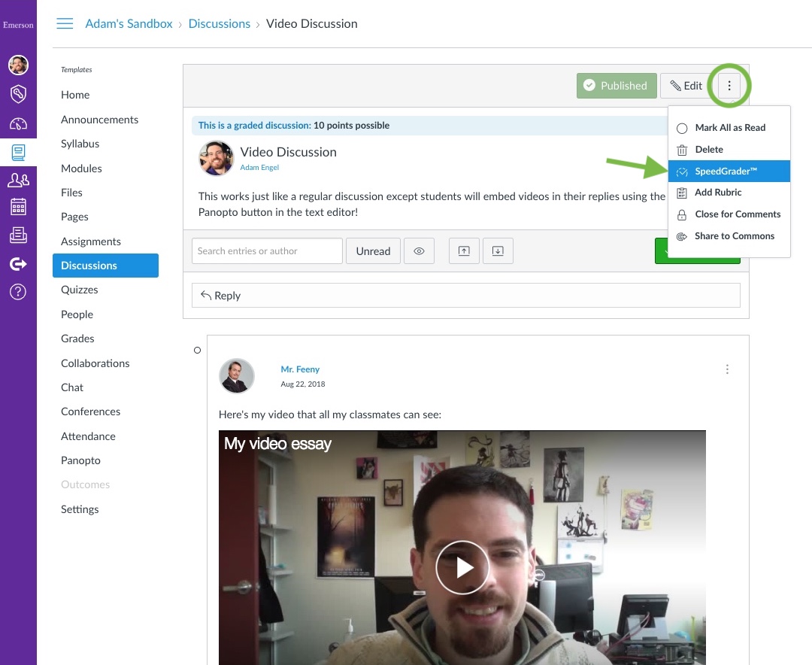This screenshot has width=812, height=665.
Task: Go to the Dashboard speedometer icon
Action: point(18,123)
